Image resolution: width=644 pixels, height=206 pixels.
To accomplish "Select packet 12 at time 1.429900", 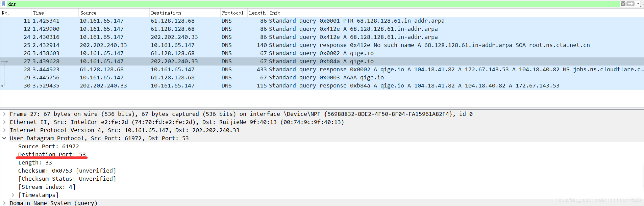I will (322, 29).
